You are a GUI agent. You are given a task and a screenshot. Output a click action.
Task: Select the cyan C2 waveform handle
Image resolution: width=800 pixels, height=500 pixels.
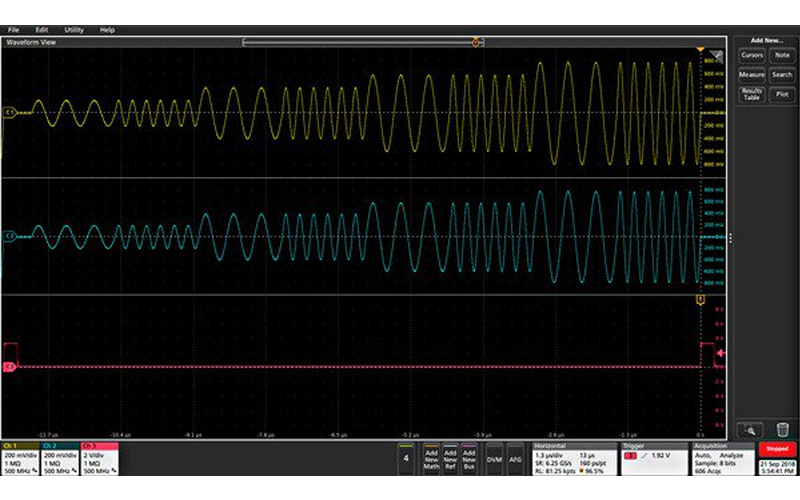pyautogui.click(x=9, y=236)
